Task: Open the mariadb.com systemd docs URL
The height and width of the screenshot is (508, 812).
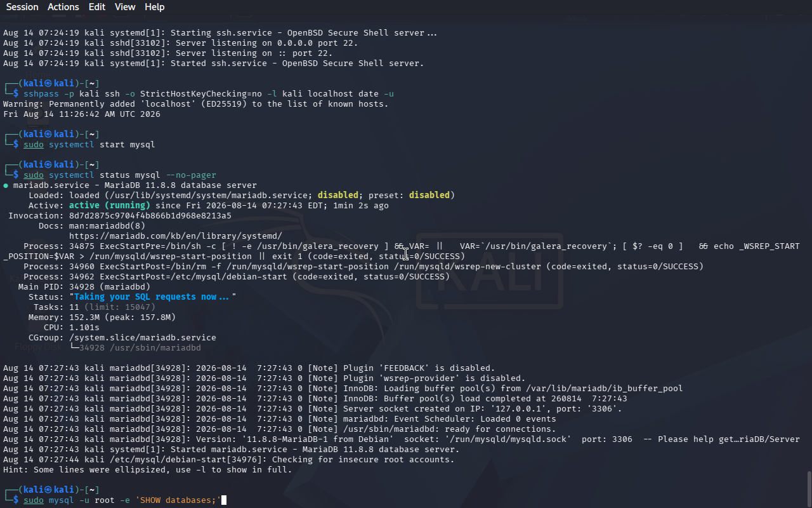Action: click(176, 236)
